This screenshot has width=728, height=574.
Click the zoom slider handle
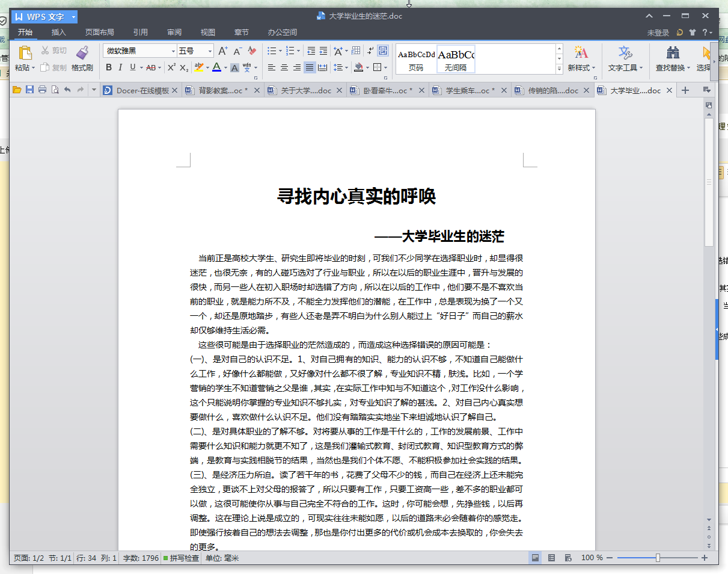coord(658,558)
